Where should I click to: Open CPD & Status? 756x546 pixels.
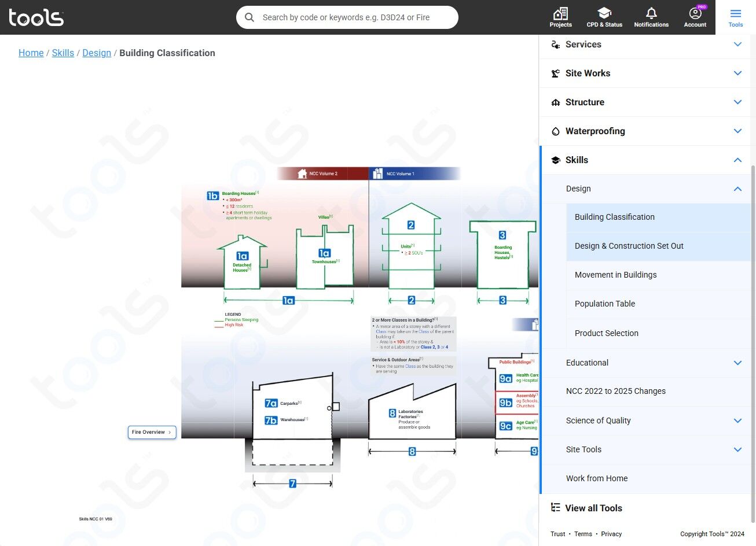[x=604, y=17]
